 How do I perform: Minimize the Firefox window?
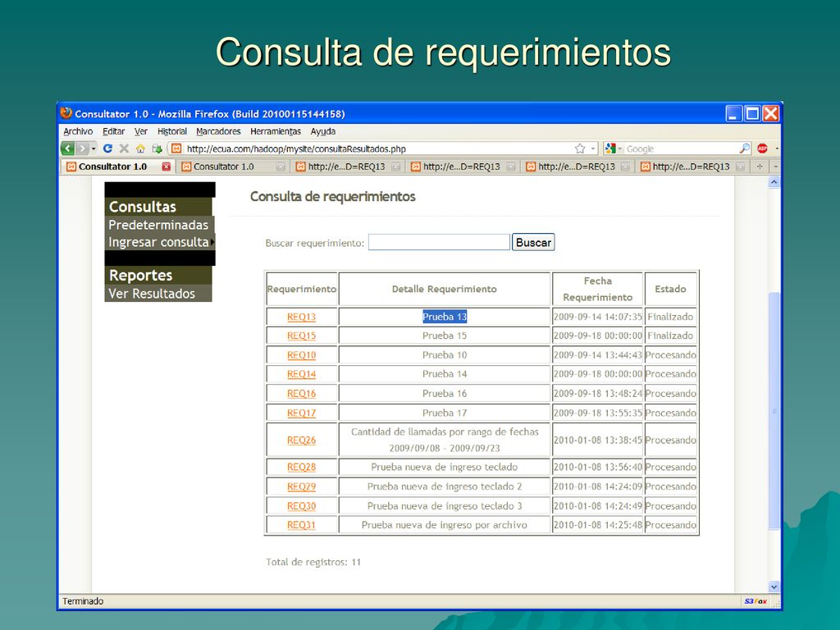tap(734, 113)
